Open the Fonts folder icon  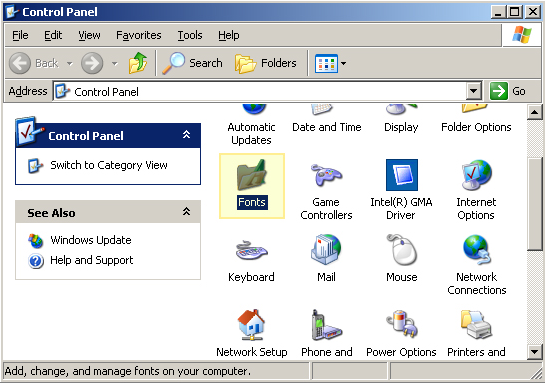click(252, 175)
